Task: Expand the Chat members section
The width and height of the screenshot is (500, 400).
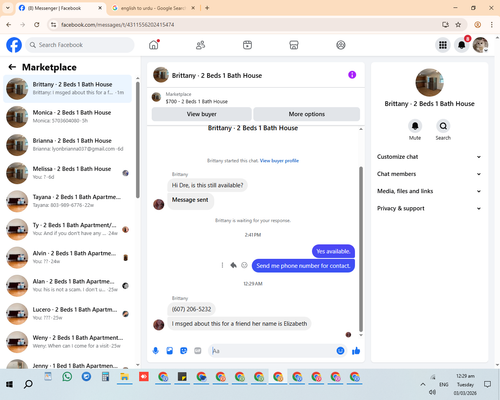Action: (429, 174)
